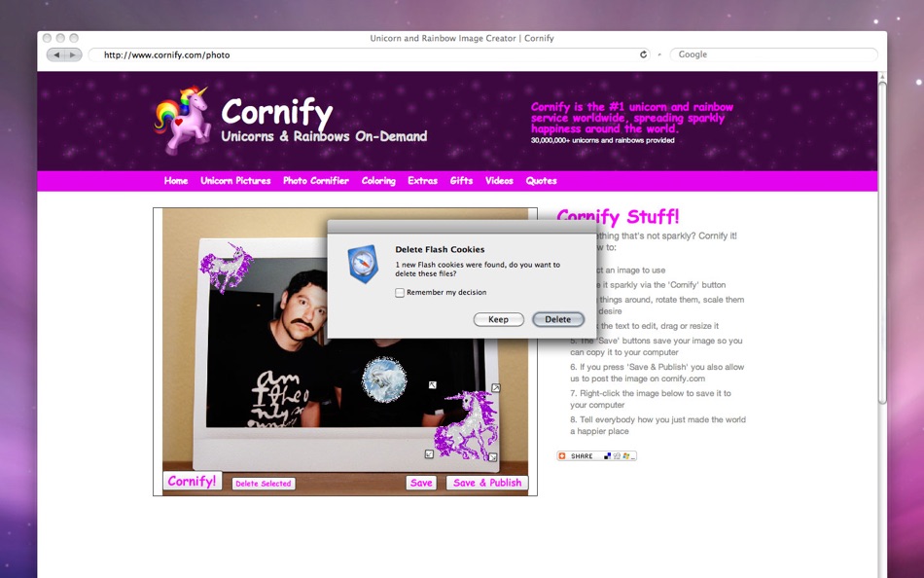The height and width of the screenshot is (578, 924).
Task: Select the purple unicorn sticker at bottom-right of photo
Action: (x=466, y=426)
